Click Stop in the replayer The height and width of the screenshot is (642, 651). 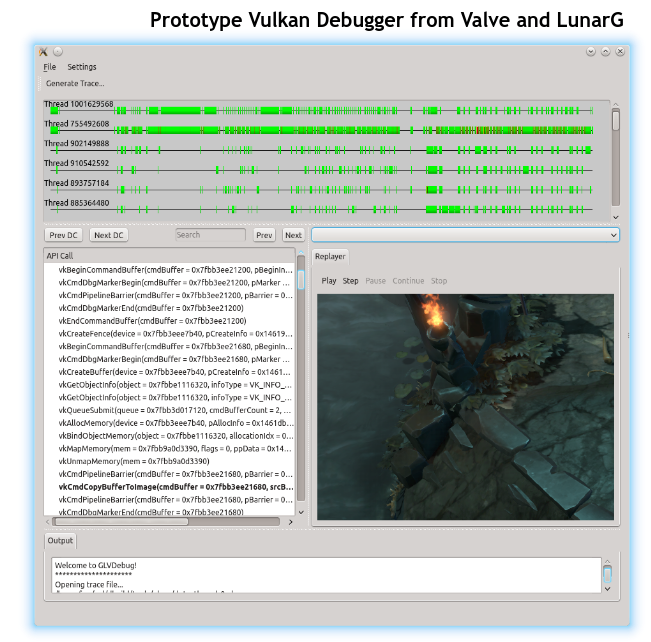point(439,281)
